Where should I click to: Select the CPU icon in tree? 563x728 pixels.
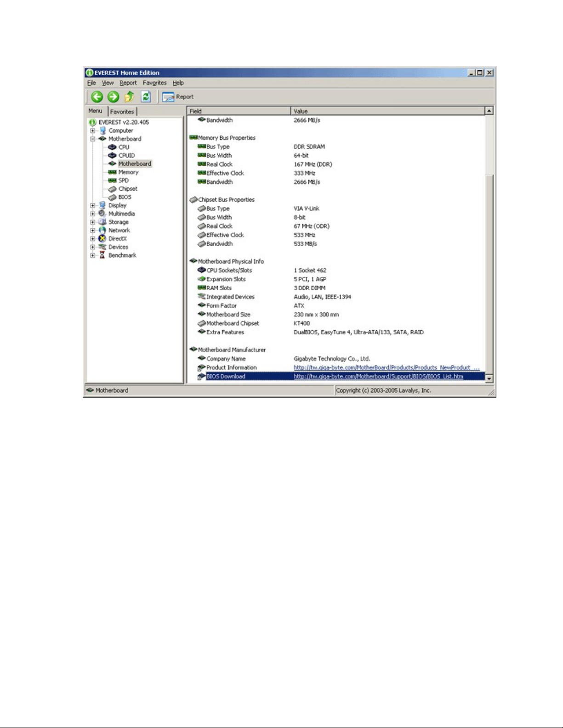[x=112, y=147]
